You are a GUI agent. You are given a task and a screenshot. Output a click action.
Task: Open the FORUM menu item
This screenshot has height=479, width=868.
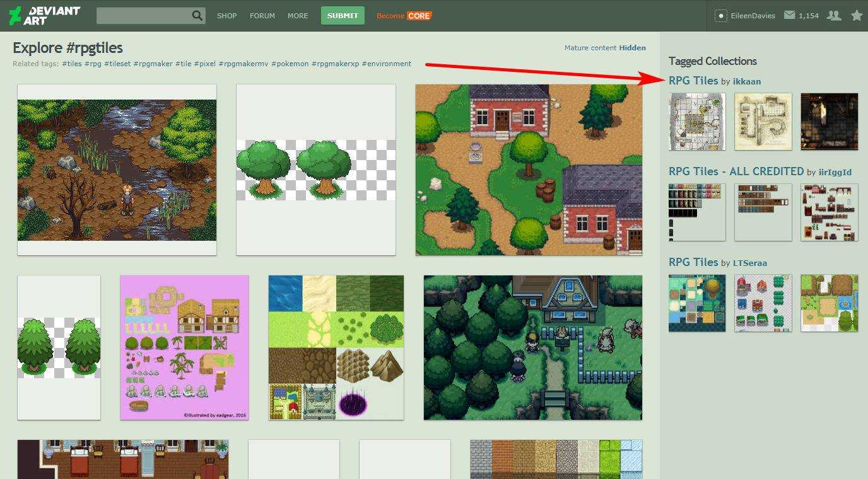tap(262, 16)
